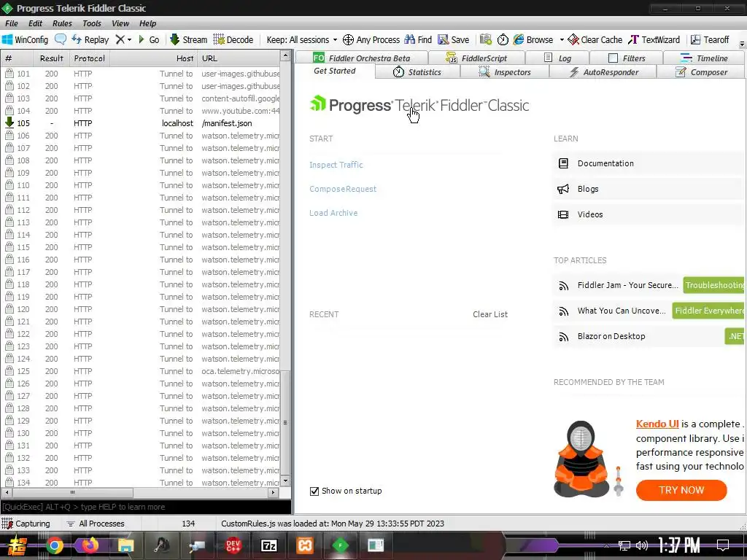Viewport: 747px width, 560px height.
Task: Sort sessions by Protocol column header
Action: (x=89, y=58)
